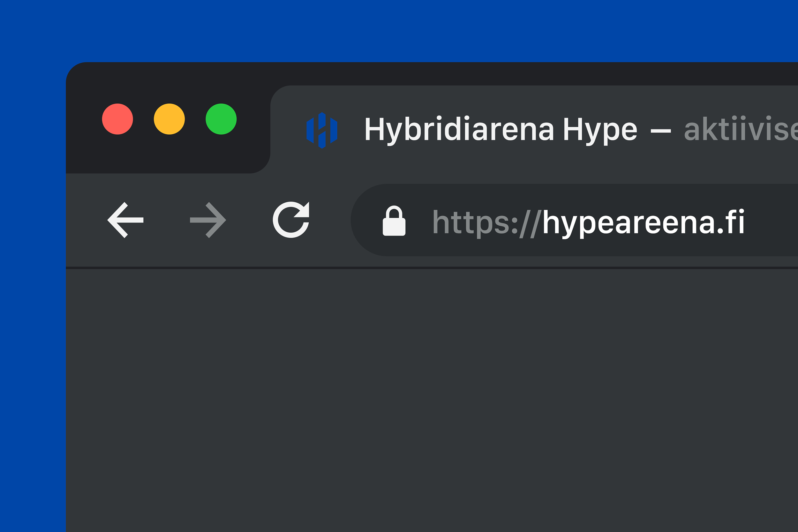Click the back arrow navigation button
Image resolution: width=798 pixels, height=532 pixels.
pyautogui.click(x=125, y=220)
